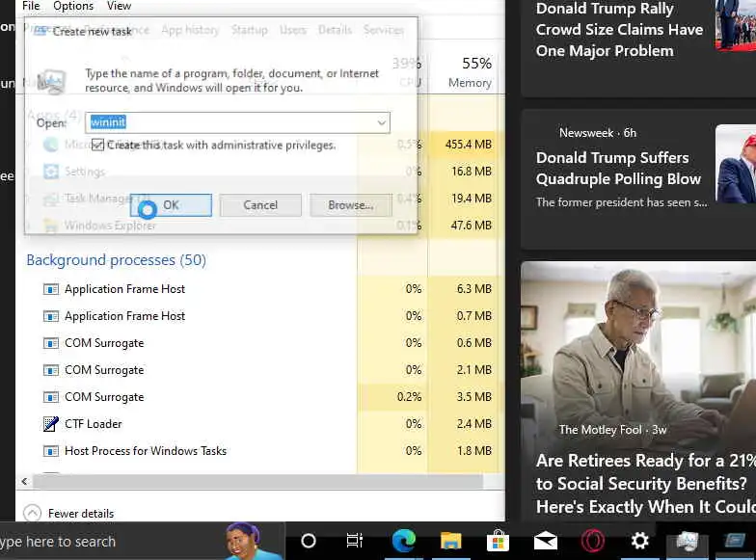Select the 455.4 MB memory value
Image resolution: width=756 pixels, height=560 pixels.
[469, 145]
